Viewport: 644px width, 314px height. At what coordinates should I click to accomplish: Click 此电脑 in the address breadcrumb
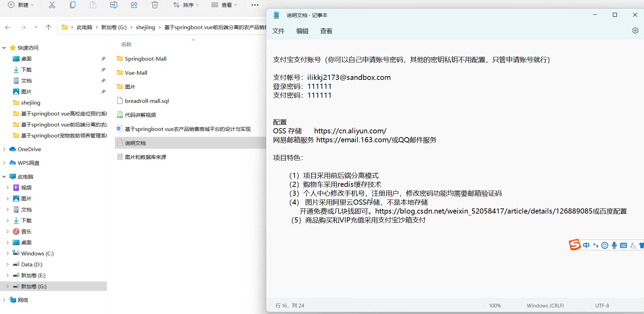[x=85, y=27]
